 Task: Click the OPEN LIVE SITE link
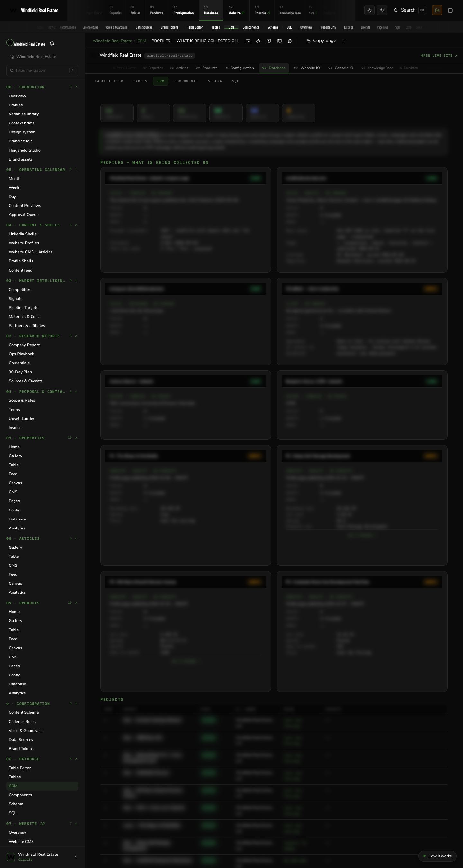(439, 56)
